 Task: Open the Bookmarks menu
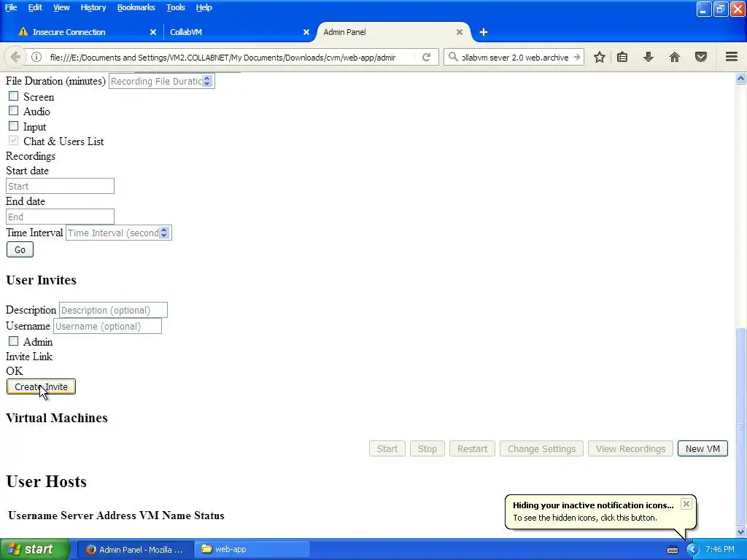pos(136,7)
